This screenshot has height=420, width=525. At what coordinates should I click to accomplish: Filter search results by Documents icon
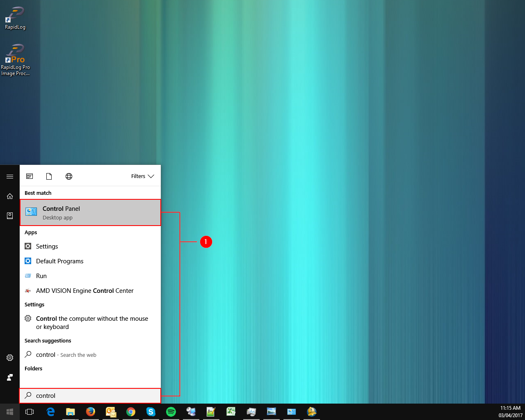coord(49,176)
